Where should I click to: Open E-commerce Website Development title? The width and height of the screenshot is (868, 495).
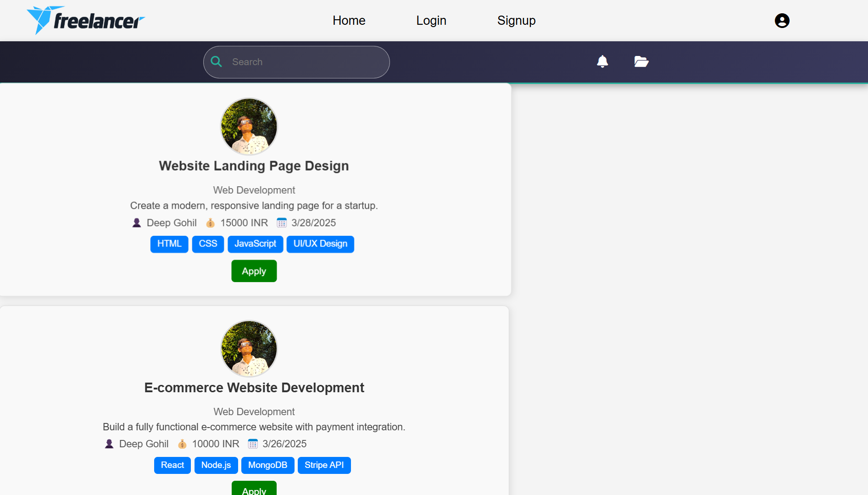point(254,388)
